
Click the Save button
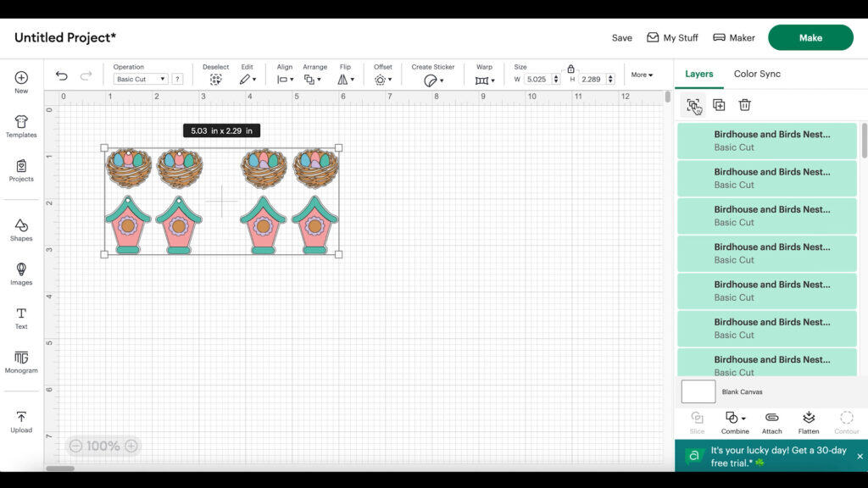[x=621, y=37]
